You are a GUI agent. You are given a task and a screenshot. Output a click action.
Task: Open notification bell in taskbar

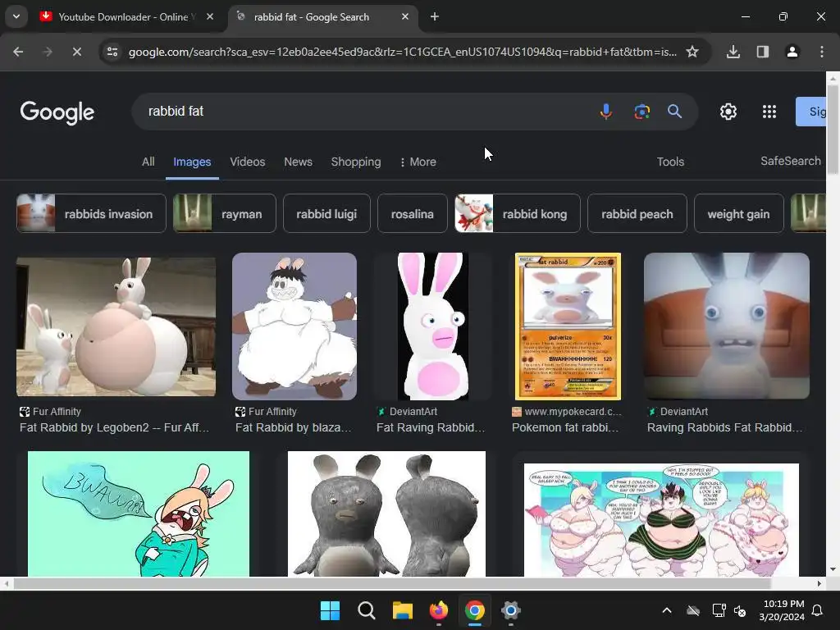point(818,610)
